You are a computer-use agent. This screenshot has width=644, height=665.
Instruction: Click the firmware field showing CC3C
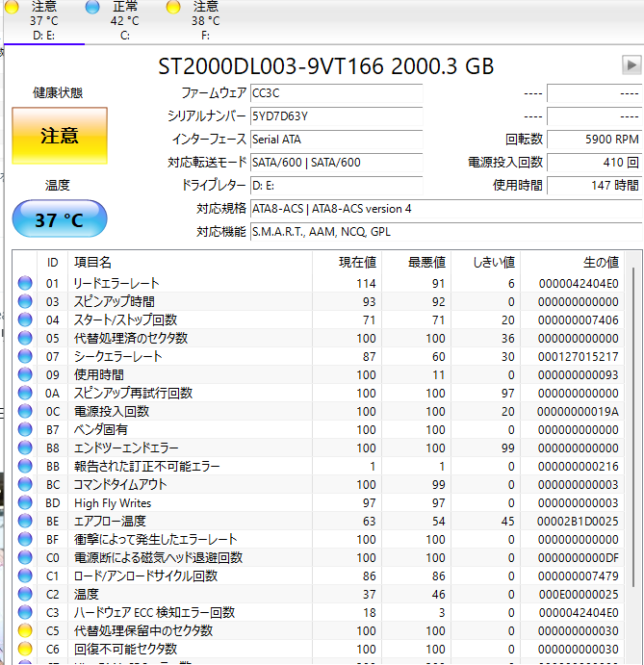(x=336, y=93)
